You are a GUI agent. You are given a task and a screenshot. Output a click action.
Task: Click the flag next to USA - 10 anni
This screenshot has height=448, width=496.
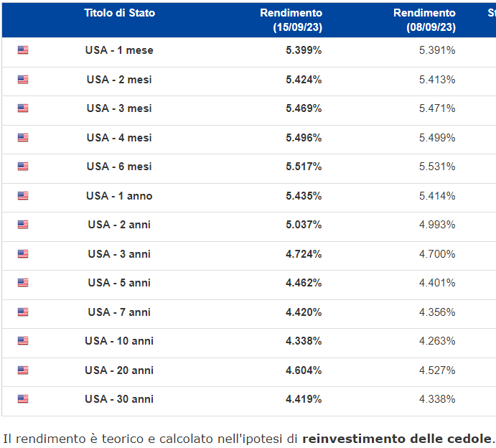[x=23, y=341]
